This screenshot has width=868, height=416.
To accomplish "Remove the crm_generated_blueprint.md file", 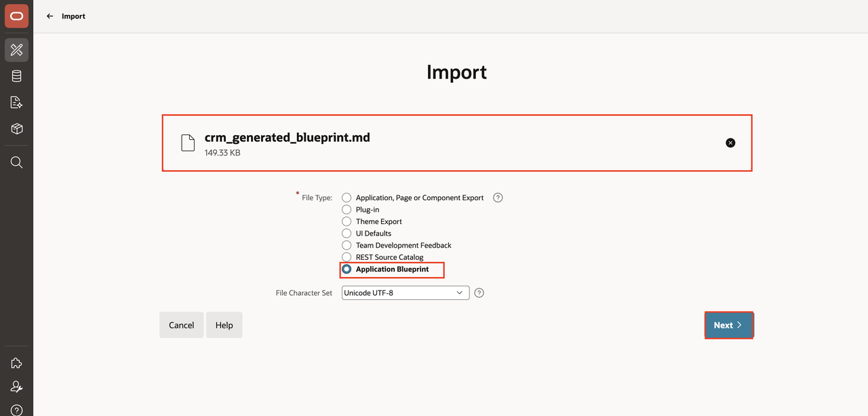I will [x=730, y=143].
